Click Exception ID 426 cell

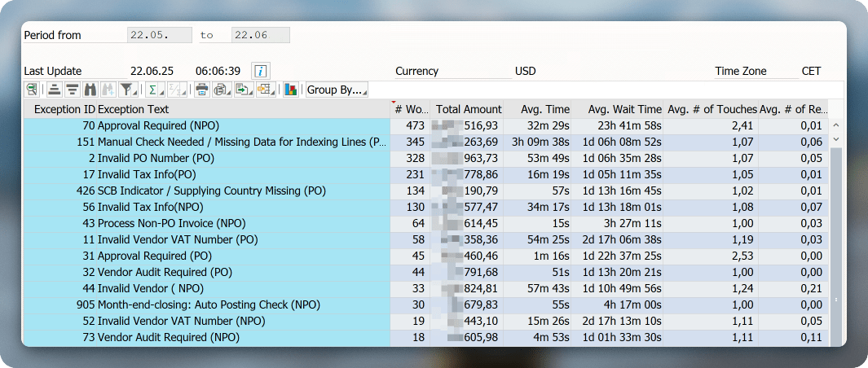61,191
